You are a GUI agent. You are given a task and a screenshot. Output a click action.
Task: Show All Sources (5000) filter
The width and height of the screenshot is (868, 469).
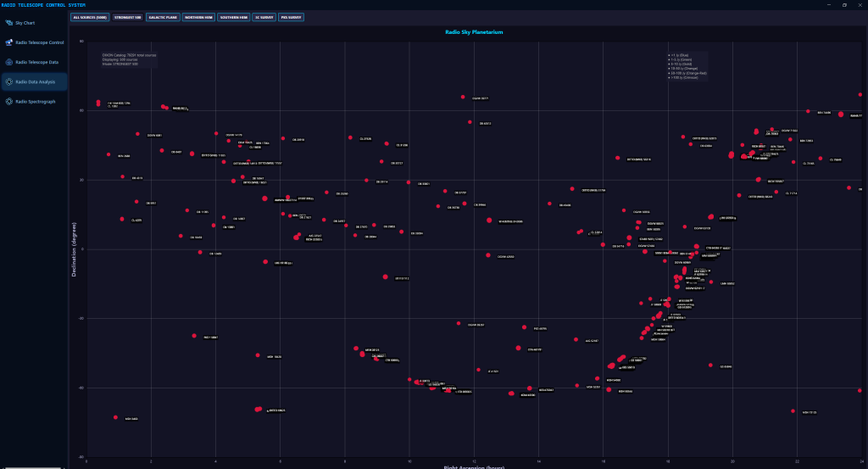(90, 17)
